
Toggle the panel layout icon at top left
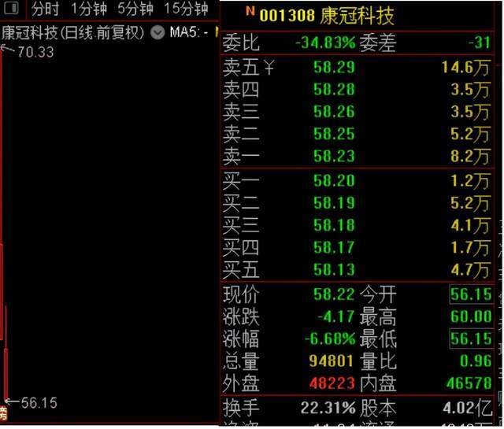(12, 8)
